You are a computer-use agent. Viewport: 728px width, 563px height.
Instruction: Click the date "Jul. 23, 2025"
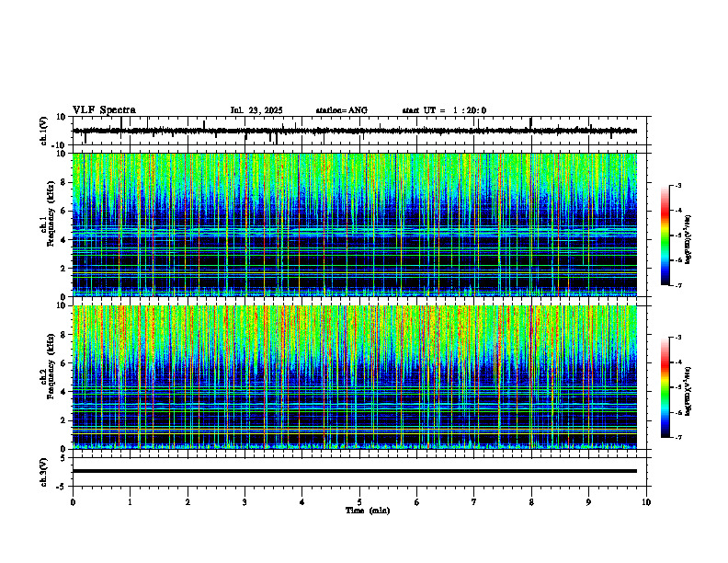(x=256, y=110)
